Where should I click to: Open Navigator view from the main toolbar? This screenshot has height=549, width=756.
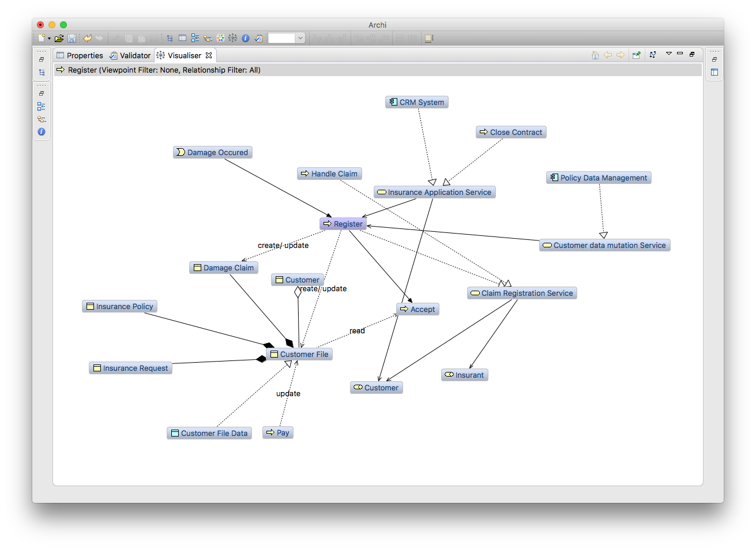[x=208, y=38]
